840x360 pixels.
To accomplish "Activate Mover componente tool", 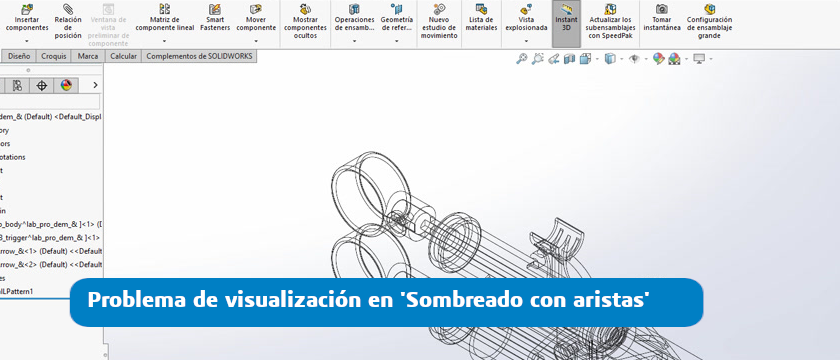I will [256, 18].
